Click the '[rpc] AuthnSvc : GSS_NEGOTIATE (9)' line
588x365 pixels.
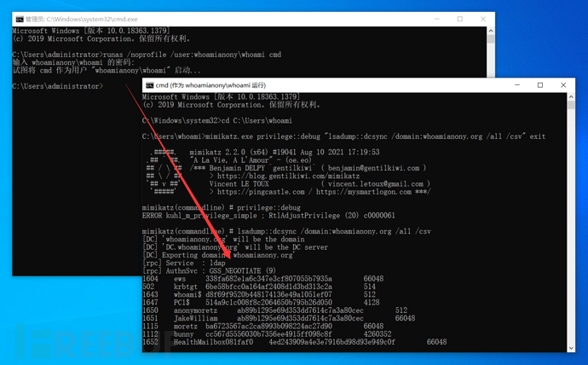(209, 271)
